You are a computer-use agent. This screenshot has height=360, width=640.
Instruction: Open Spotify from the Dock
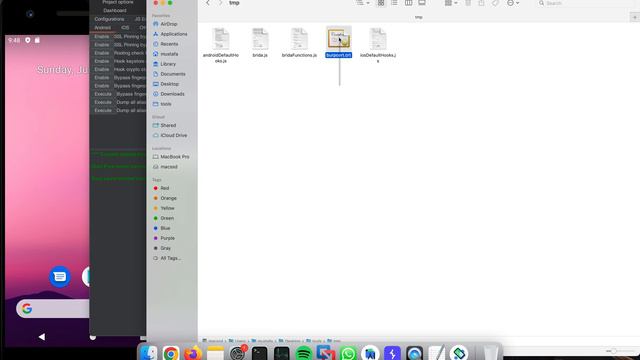(304, 353)
